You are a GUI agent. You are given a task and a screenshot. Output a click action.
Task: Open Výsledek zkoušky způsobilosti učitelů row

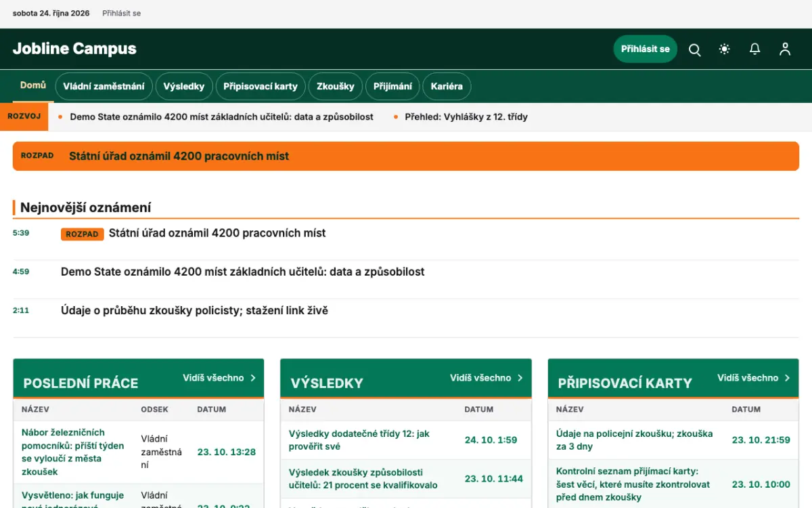pos(363,479)
